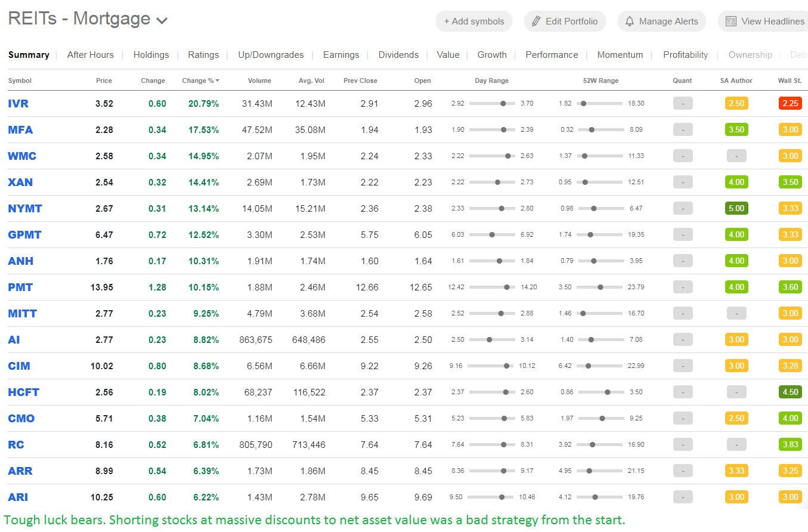
Task: Click NYMT's dark green 5.00 SA Author badge
Action: [x=736, y=209]
